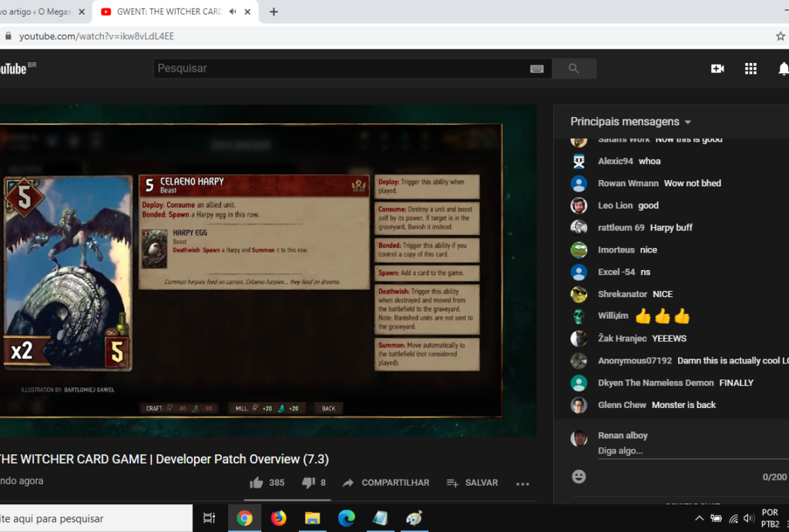Click Willịạm's thumbs-up emoji message

pyautogui.click(x=662, y=316)
